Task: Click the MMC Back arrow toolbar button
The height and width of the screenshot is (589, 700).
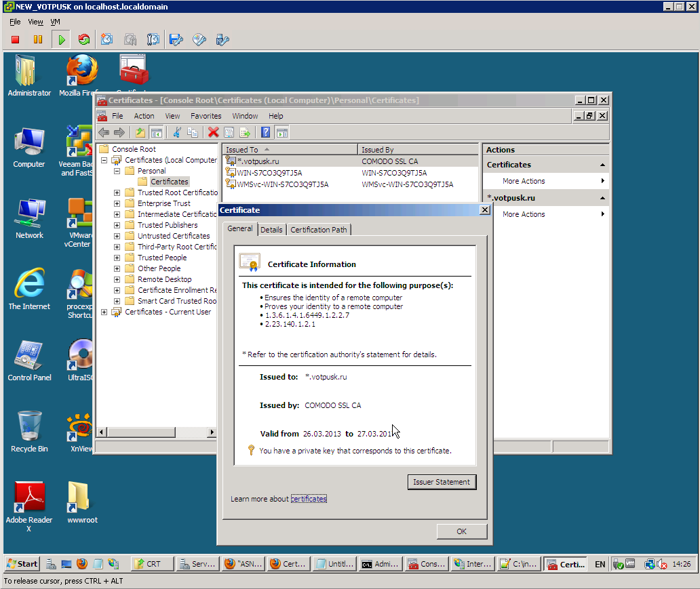Action: [x=104, y=133]
